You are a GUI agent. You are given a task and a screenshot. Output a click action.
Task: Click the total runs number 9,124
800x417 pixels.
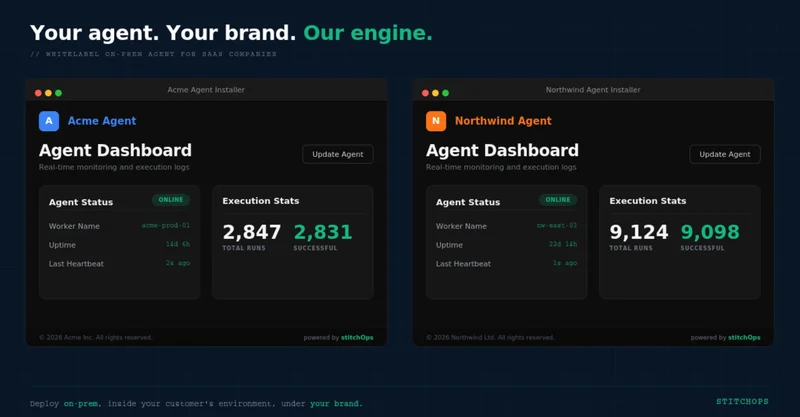(x=639, y=232)
